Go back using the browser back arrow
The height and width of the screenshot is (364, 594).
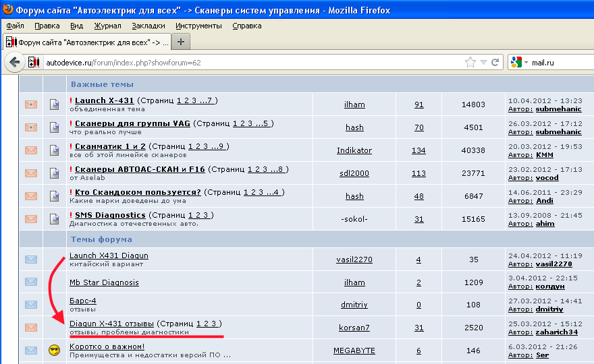point(15,62)
